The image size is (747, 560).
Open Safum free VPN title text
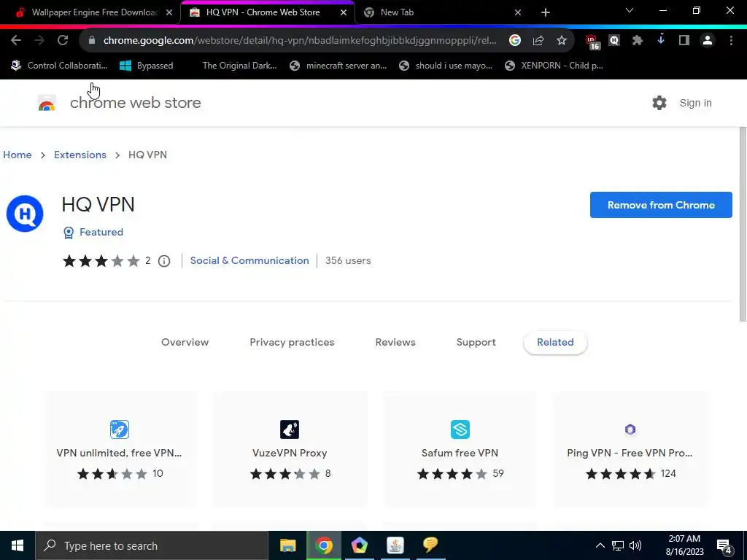[460, 453]
